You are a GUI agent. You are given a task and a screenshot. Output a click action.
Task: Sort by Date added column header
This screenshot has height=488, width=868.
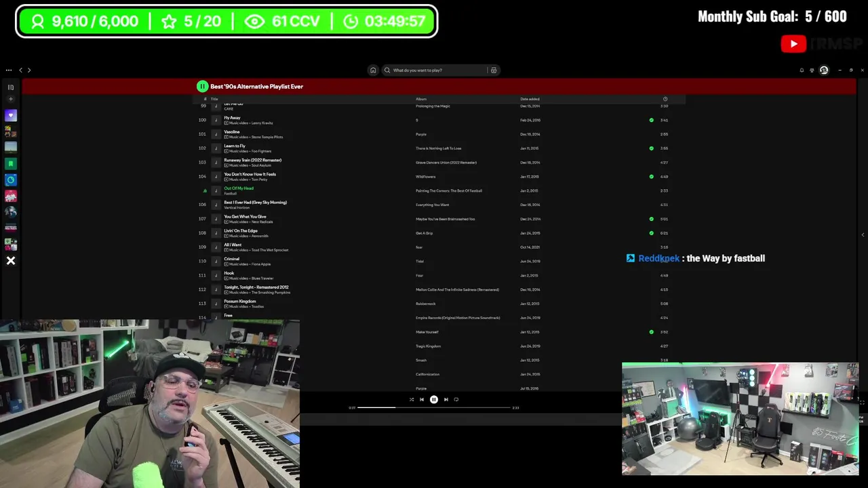pyautogui.click(x=530, y=99)
